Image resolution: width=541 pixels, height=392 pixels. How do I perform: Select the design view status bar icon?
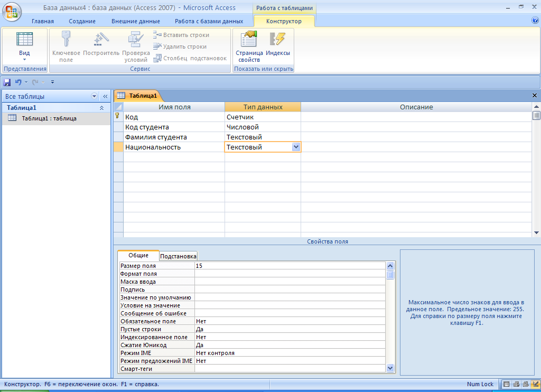536,384
